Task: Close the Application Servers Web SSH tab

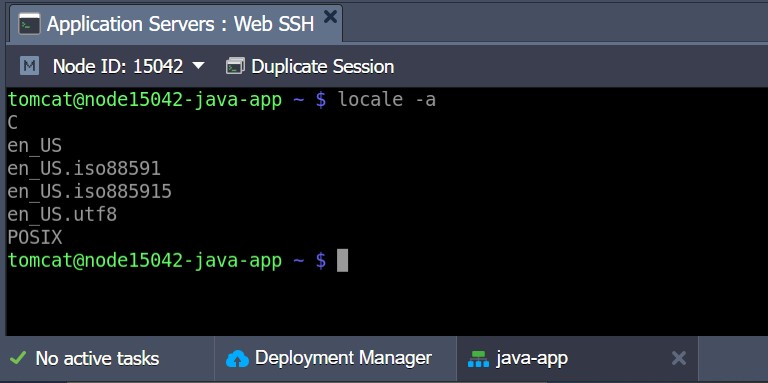Action: coord(331,17)
